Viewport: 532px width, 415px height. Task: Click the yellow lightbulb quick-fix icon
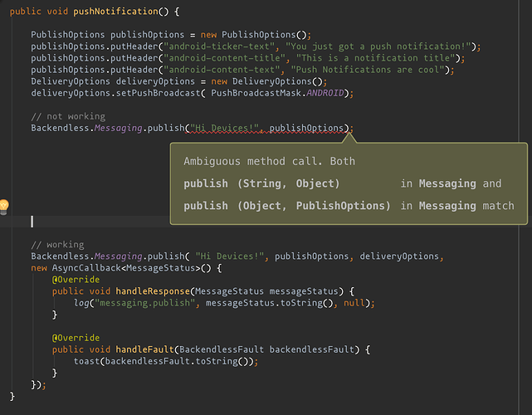[x=3, y=207]
